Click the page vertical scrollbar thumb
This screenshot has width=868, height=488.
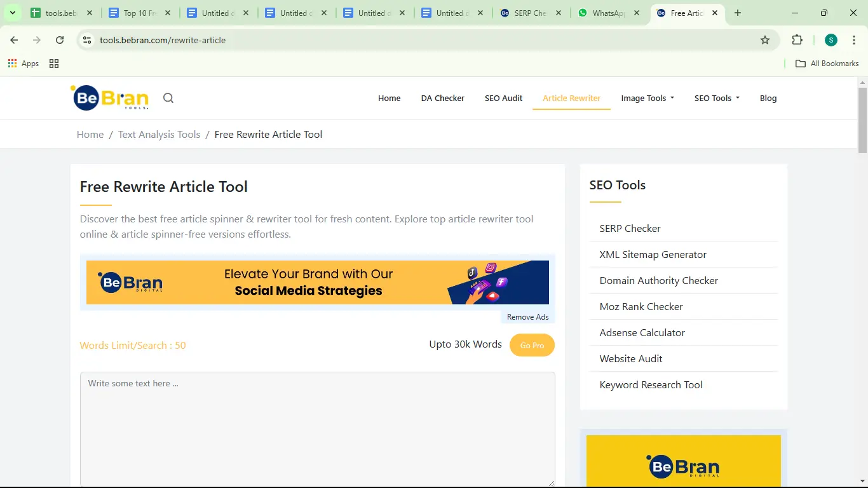click(x=862, y=120)
